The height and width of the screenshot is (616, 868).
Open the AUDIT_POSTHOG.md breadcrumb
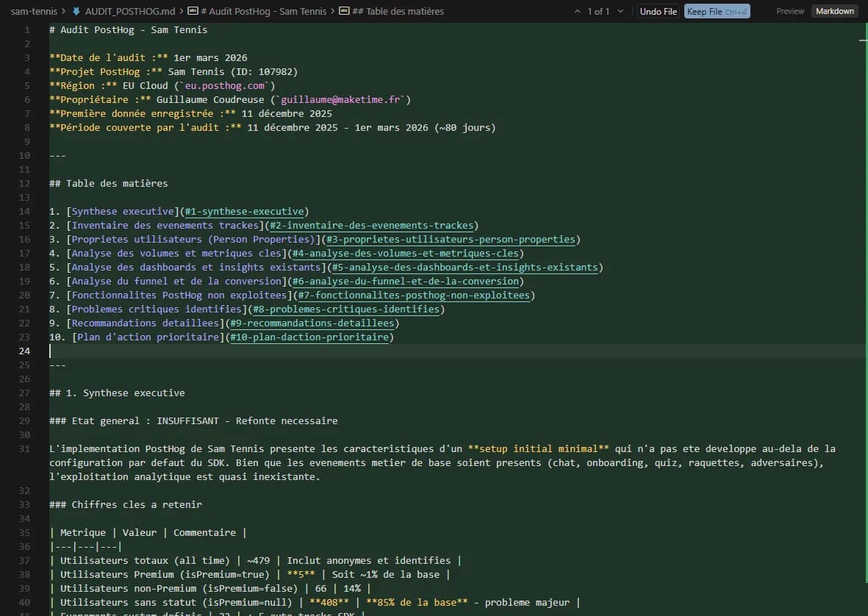[130, 11]
